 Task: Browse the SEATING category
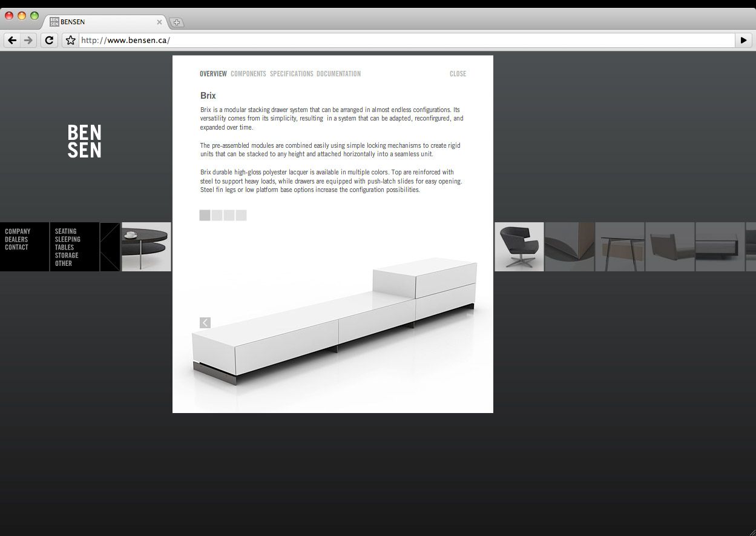(x=65, y=231)
